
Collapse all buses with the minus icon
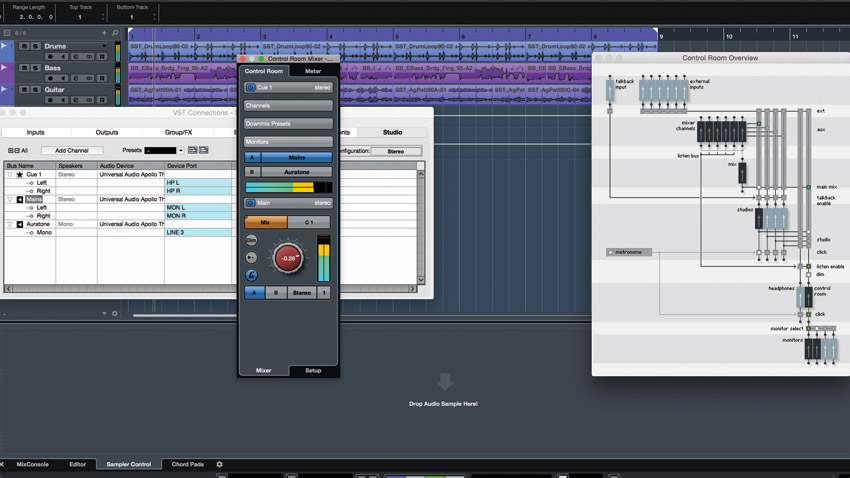[17, 151]
